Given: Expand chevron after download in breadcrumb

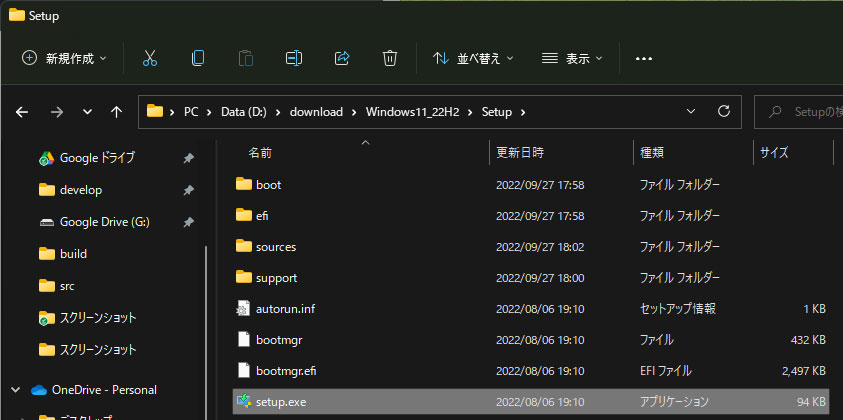Looking at the screenshot, I should coord(354,112).
